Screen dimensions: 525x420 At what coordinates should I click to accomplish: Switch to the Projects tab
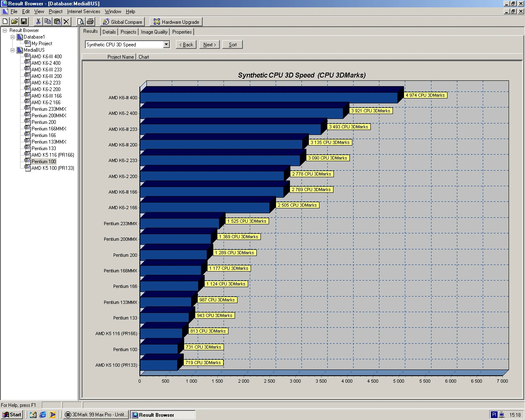coord(128,32)
